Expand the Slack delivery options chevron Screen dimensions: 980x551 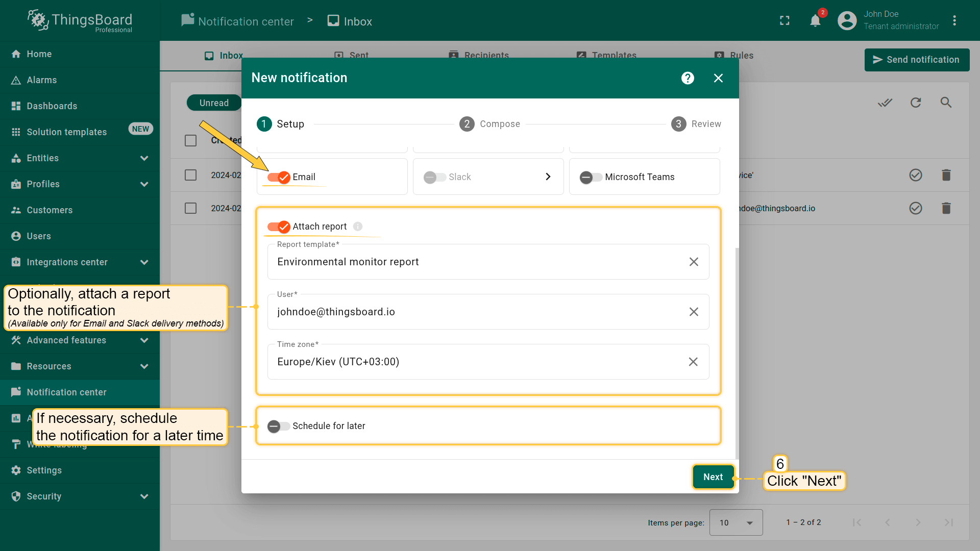pos(548,177)
